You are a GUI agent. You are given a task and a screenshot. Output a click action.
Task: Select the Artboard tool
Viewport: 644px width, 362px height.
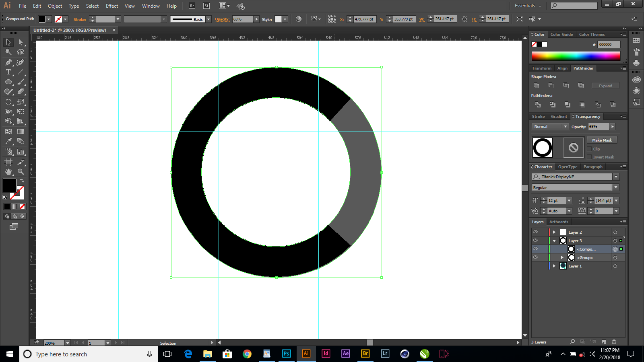8,162
